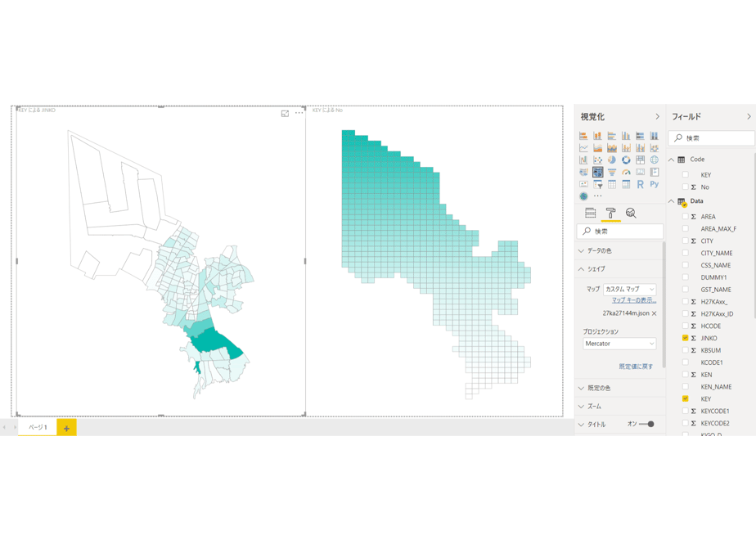Select the clustered column chart visual

click(x=626, y=136)
